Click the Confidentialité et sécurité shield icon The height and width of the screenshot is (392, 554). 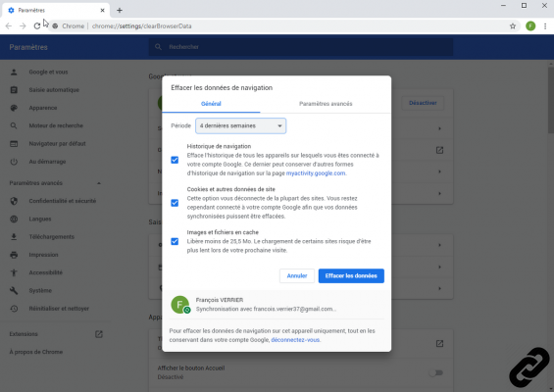(x=14, y=201)
